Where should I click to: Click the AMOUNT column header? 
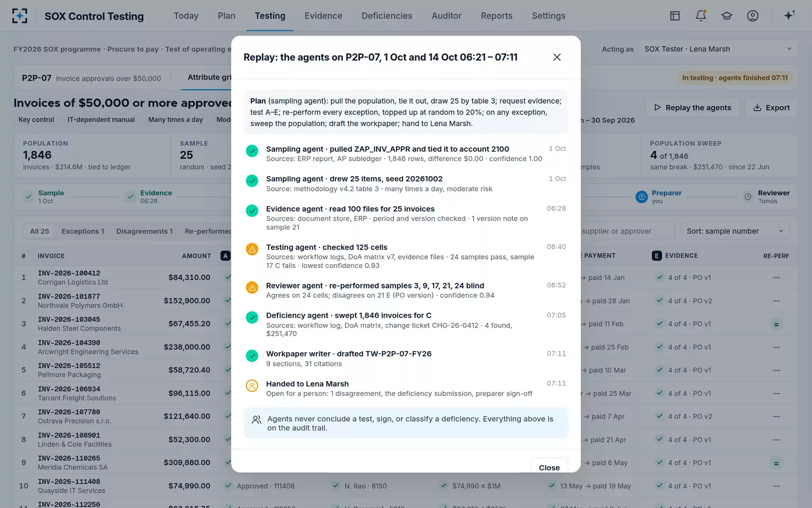pyautogui.click(x=196, y=256)
